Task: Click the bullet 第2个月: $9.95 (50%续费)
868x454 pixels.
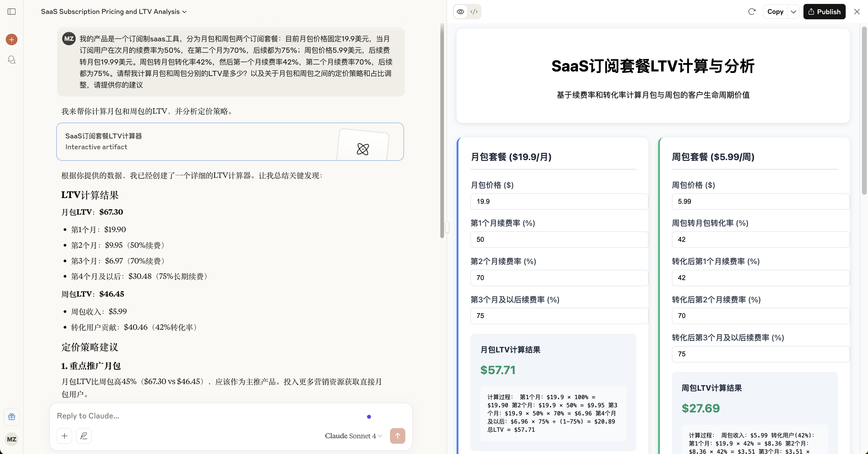Action: click(x=119, y=245)
